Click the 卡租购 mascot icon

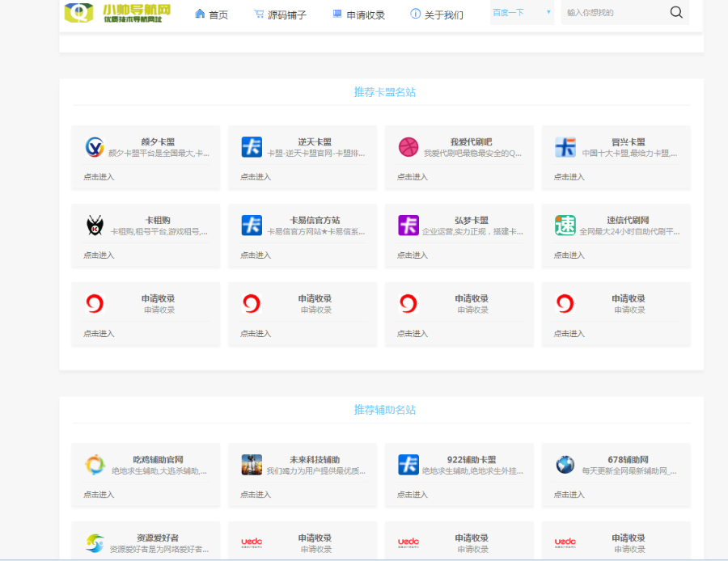tap(95, 226)
